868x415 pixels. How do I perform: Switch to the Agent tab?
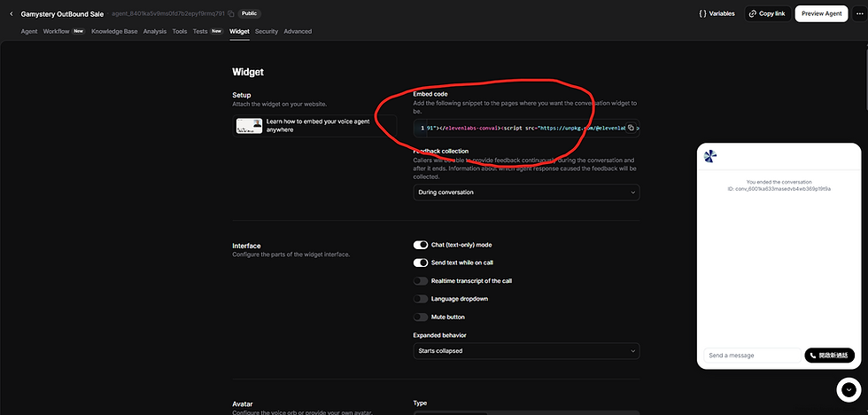click(28, 32)
